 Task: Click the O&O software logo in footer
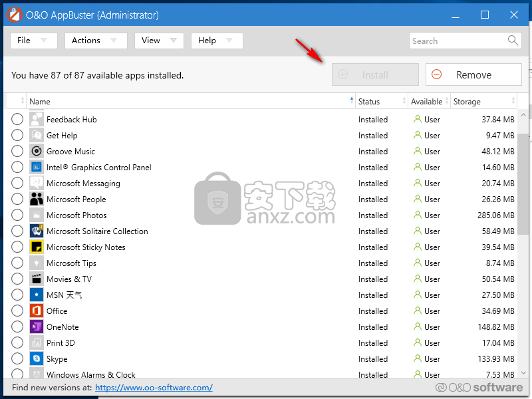[x=479, y=387]
